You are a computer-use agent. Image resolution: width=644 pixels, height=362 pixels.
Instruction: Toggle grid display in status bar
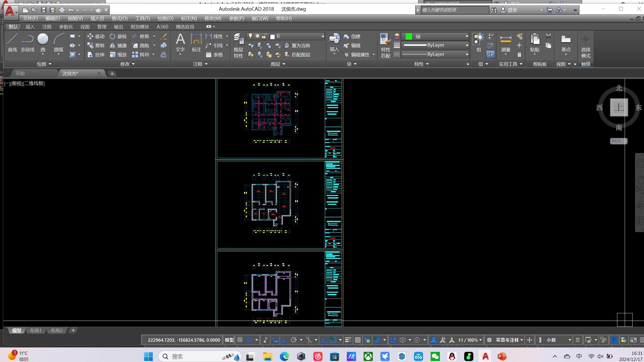tap(240, 340)
